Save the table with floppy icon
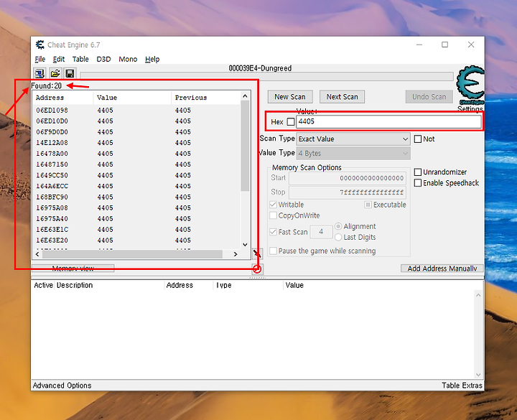The image size is (517, 420). pyautogui.click(x=70, y=73)
